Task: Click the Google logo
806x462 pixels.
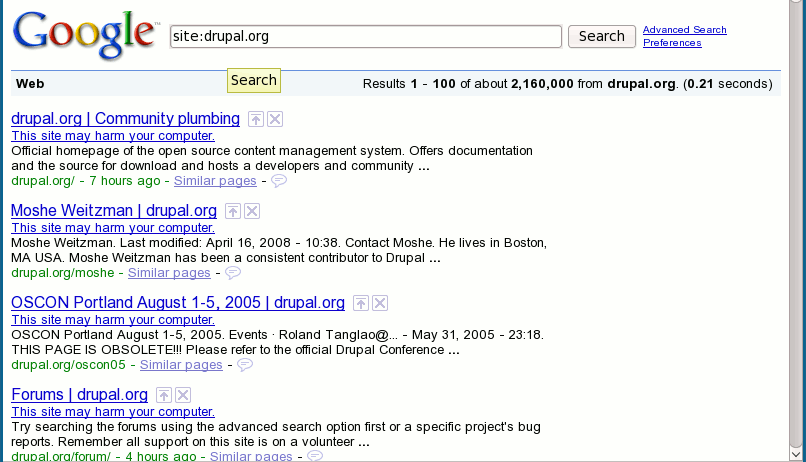Action: tap(84, 34)
